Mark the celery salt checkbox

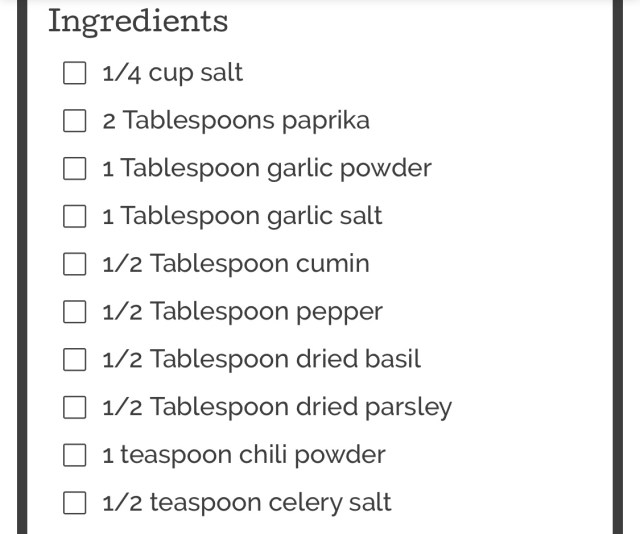pos(75,503)
